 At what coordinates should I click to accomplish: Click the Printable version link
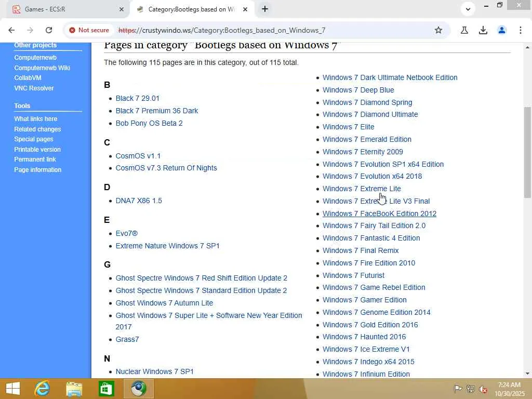coord(37,149)
